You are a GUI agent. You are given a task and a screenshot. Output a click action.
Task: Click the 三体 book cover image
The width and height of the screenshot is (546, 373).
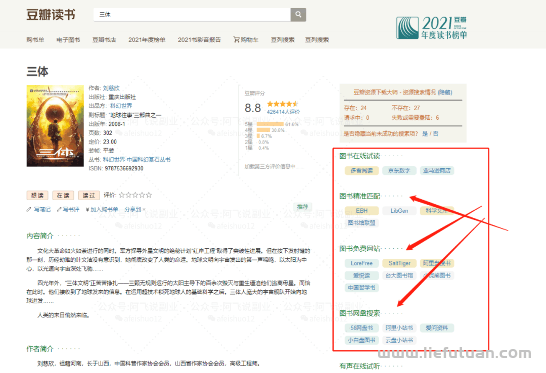(55, 126)
